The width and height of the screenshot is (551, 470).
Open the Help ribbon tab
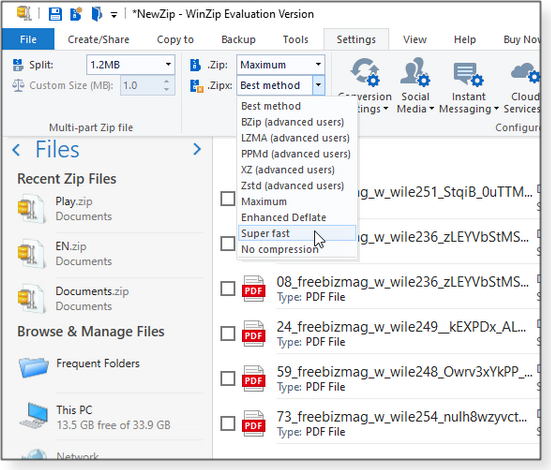click(465, 39)
